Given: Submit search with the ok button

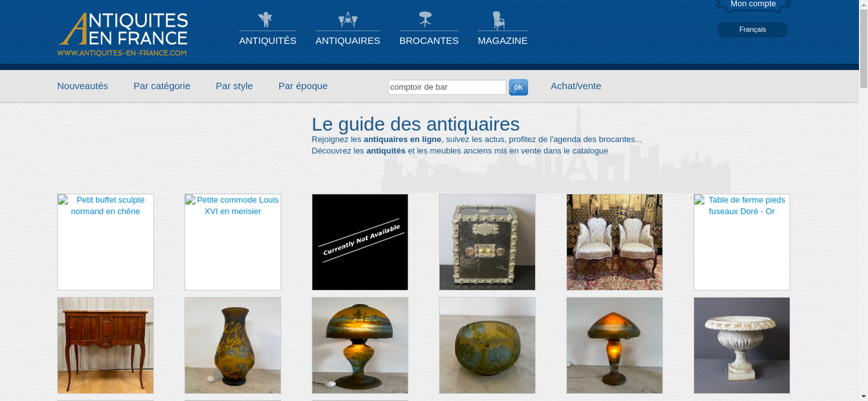Looking at the screenshot, I should (x=518, y=87).
